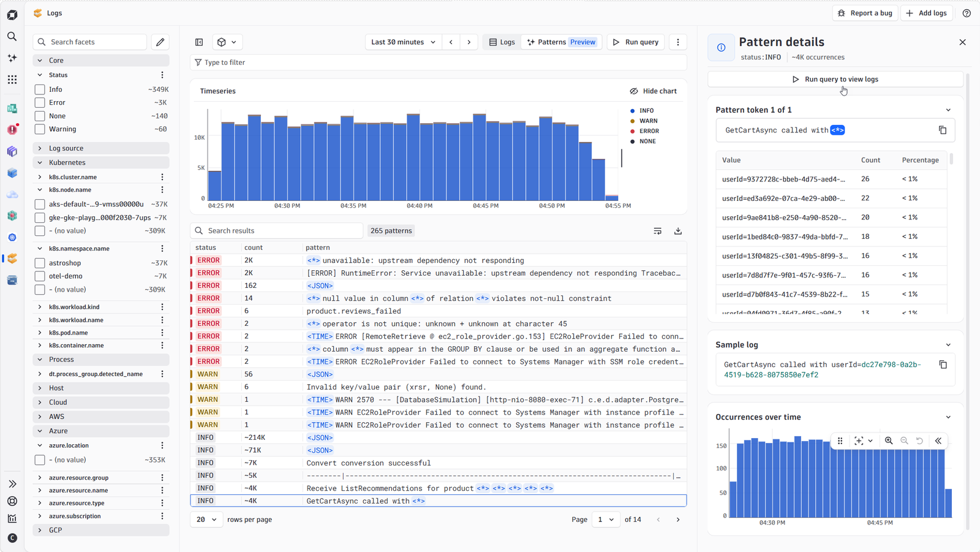The height and width of the screenshot is (552, 980).
Task: Check the None status checkbox
Action: (40, 116)
